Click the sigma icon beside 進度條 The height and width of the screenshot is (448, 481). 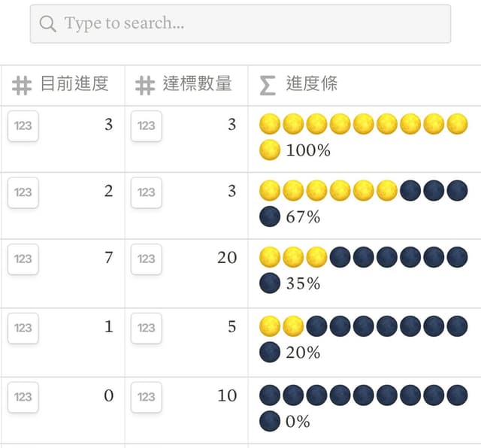click(x=268, y=86)
